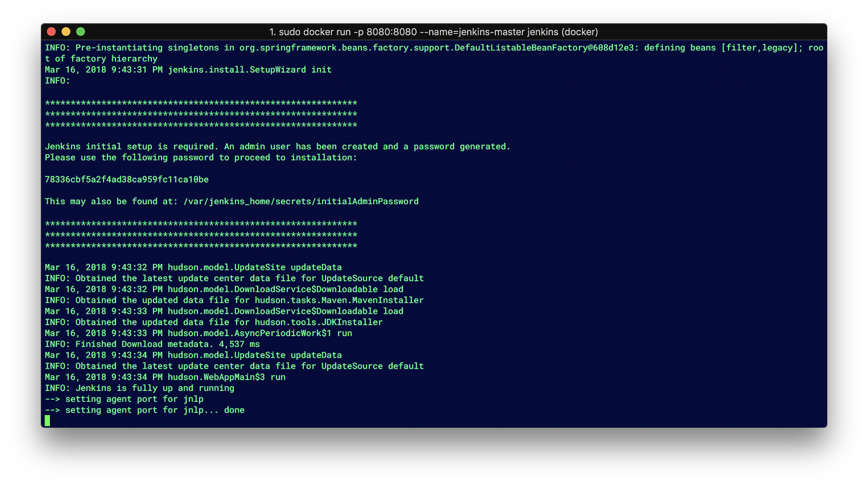The image size is (868, 486).
Task: Click 'Jenkins initial setup is required' message
Action: [277, 147]
